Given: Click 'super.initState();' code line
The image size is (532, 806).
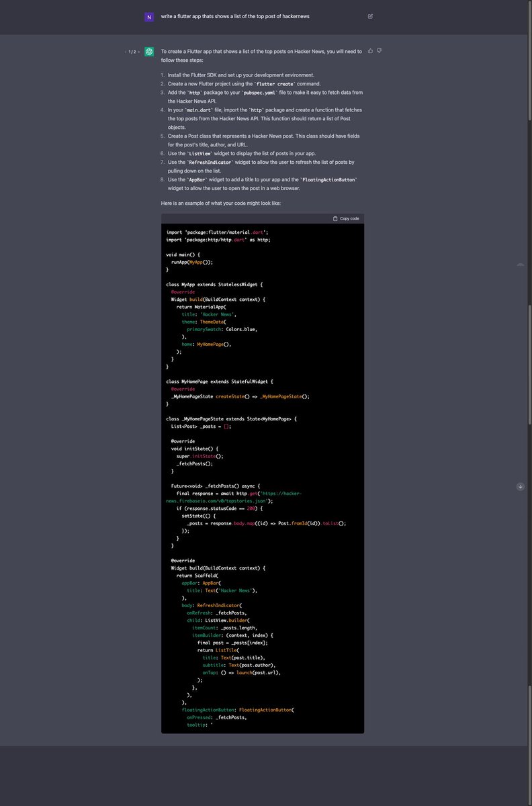Looking at the screenshot, I should (x=200, y=456).
